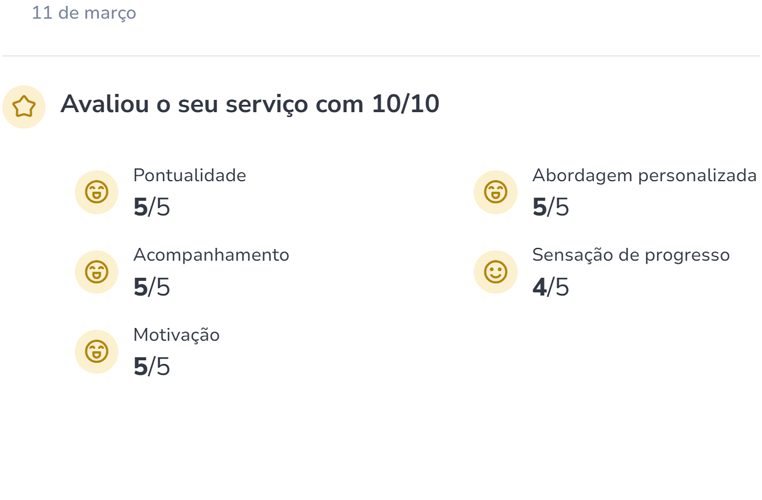Click the 5/5 score under Motivação
Screen dimensions: 762x500
click(152, 367)
